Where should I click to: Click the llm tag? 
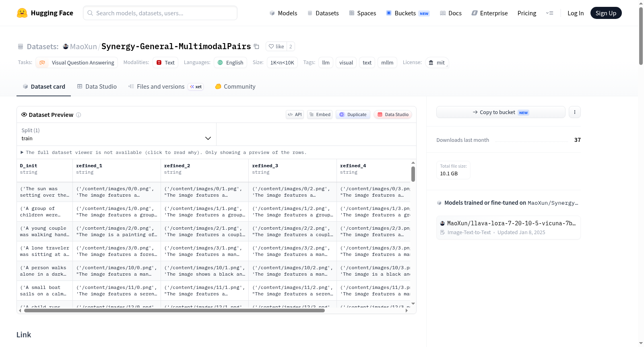click(326, 62)
